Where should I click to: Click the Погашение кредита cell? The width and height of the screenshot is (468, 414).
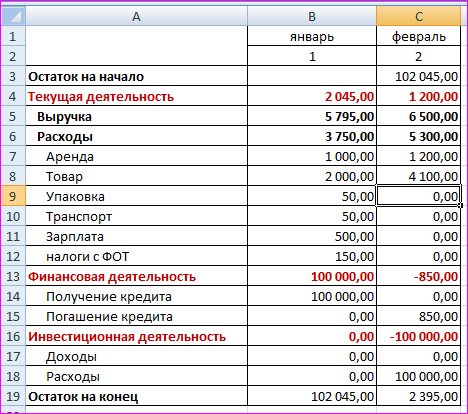coord(136,316)
